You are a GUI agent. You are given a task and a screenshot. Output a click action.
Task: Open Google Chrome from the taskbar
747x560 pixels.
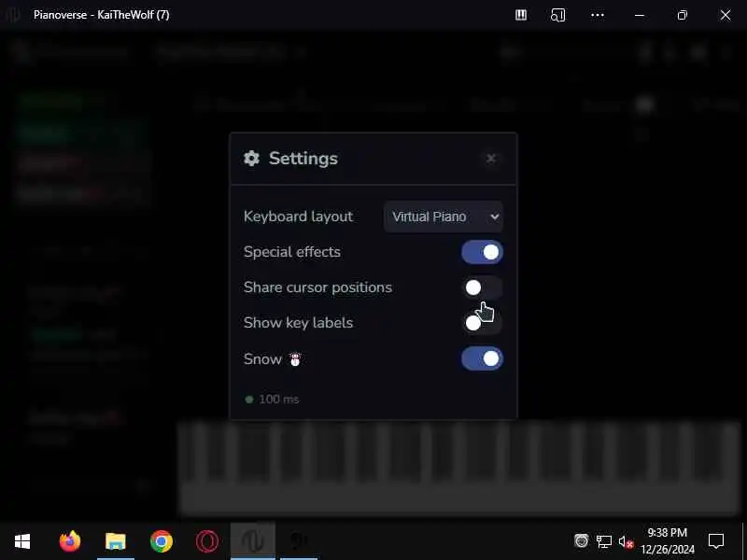coord(162,541)
